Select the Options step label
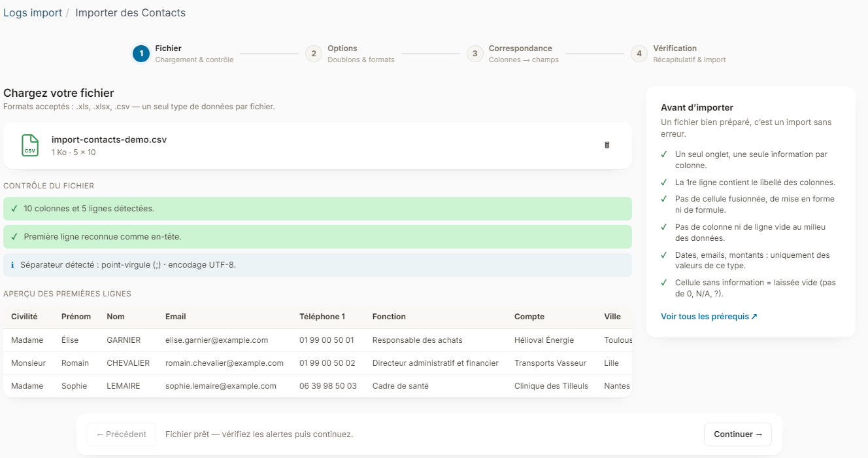Screen dimensions: 868x458 pos(342,48)
